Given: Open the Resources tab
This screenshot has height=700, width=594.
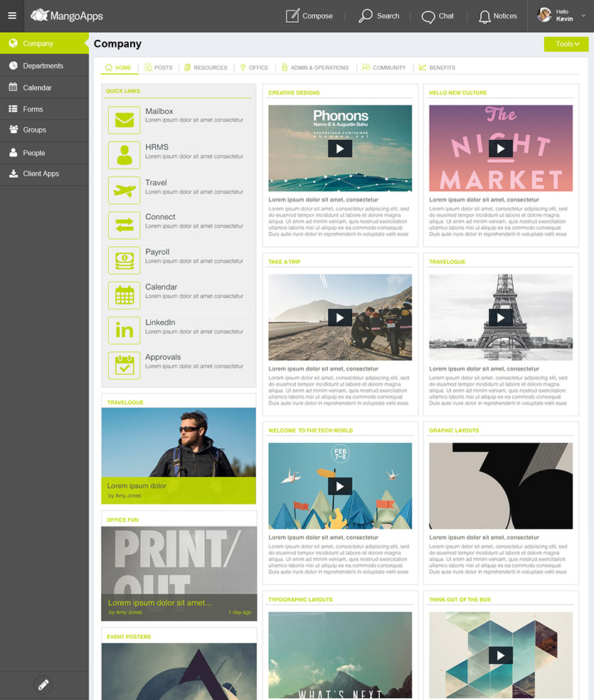Looking at the screenshot, I should (206, 68).
